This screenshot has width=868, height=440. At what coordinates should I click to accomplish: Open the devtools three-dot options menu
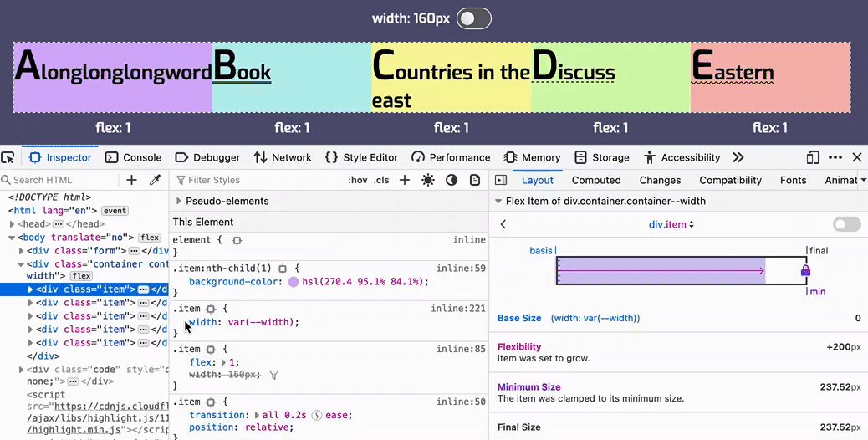[835, 157]
